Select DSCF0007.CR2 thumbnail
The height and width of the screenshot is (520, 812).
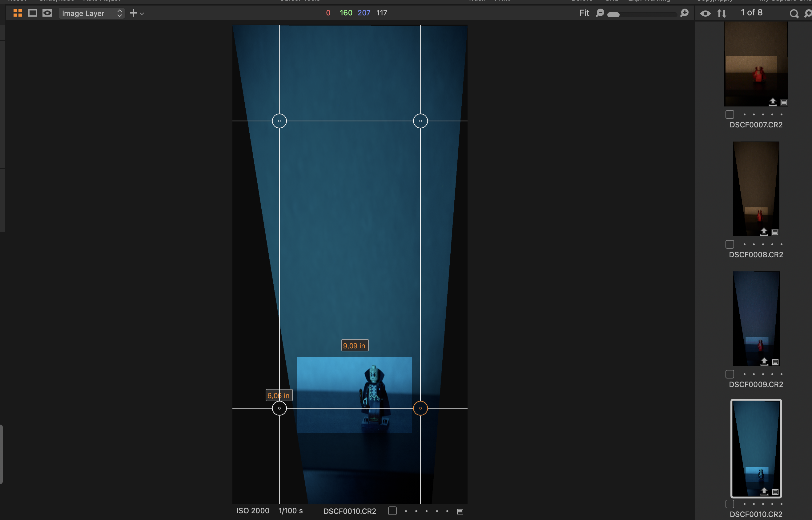coord(756,64)
